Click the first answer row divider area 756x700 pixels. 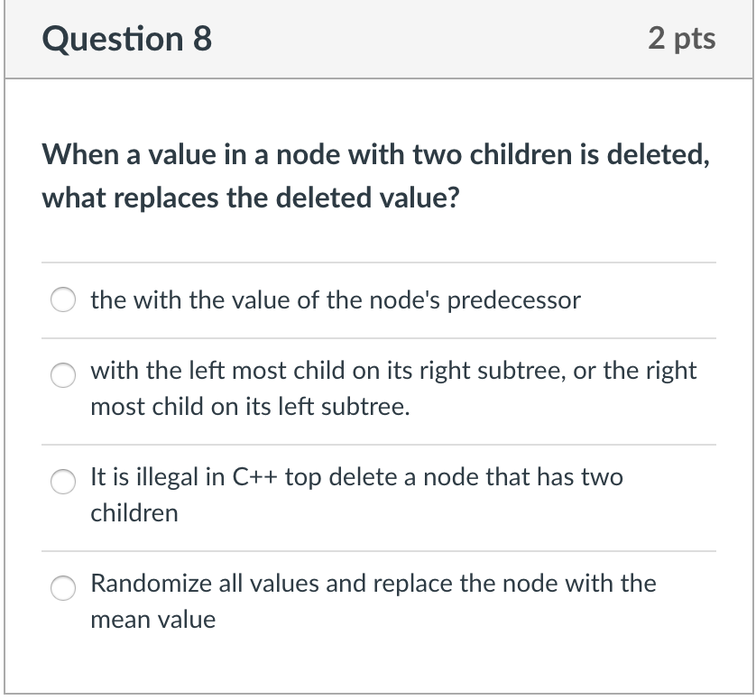click(x=379, y=263)
